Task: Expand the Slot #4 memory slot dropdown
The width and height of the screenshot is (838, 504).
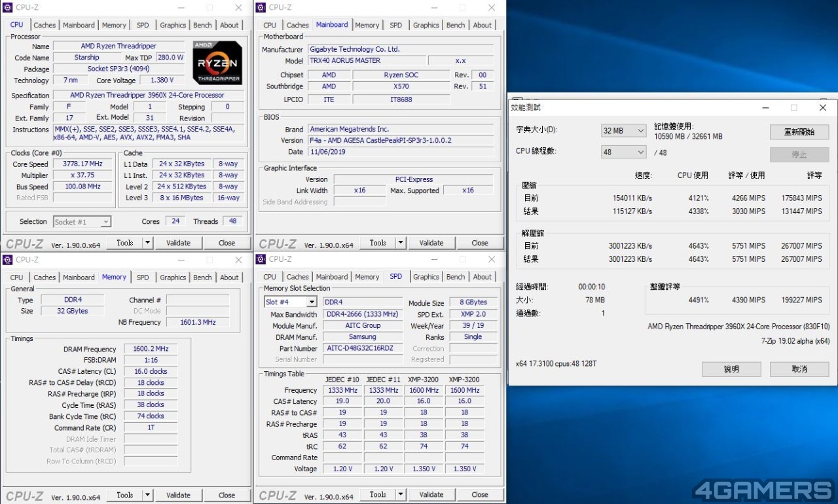Action: [311, 302]
